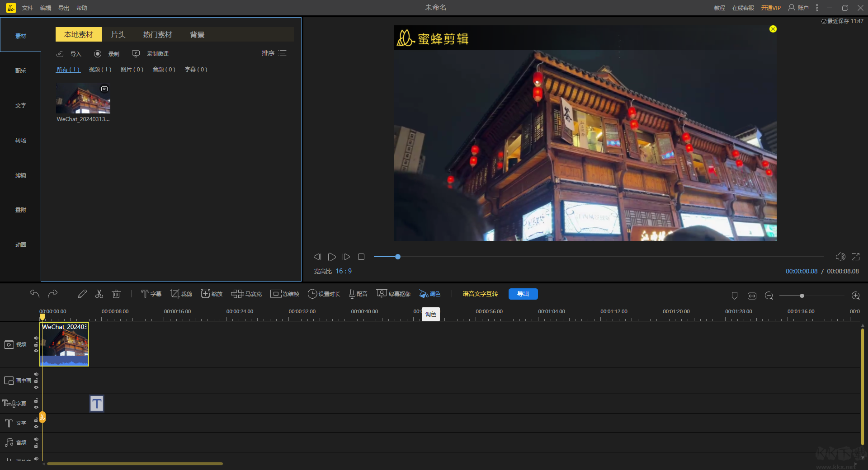Click the blue Export (导出) button
This screenshot has height=470, width=868.
(x=523, y=294)
